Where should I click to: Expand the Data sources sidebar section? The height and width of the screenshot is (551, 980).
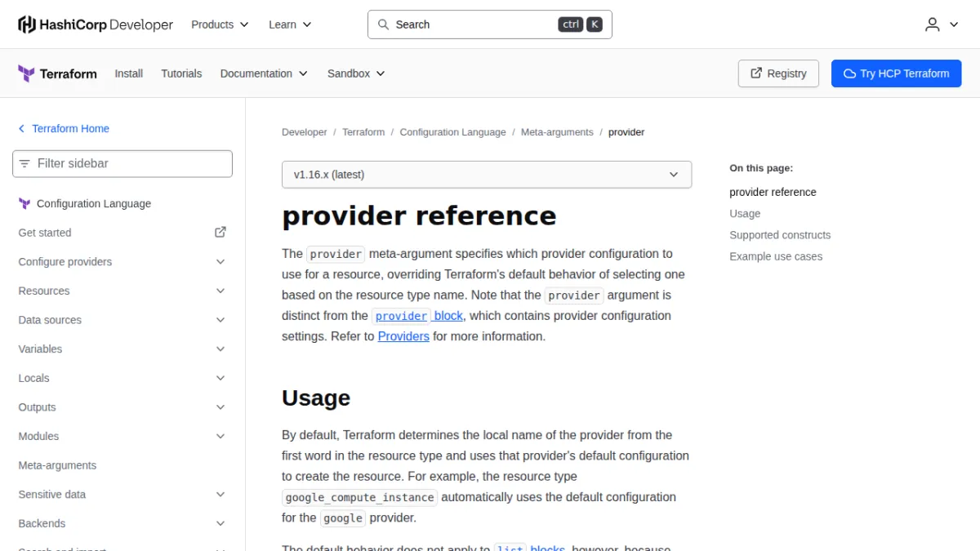[x=122, y=320]
